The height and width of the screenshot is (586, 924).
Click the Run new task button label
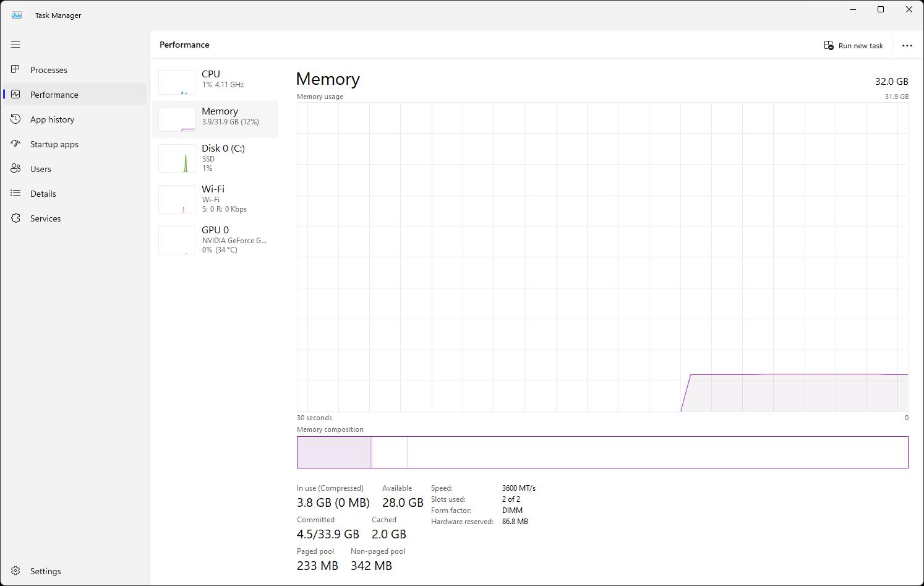pyautogui.click(x=860, y=46)
